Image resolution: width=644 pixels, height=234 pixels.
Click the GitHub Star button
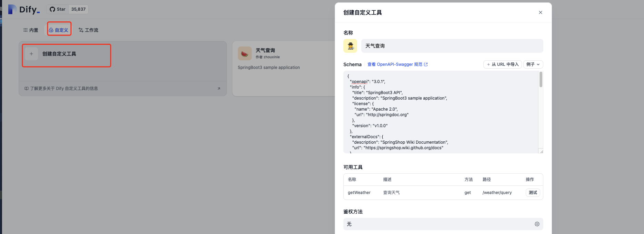coord(58,9)
